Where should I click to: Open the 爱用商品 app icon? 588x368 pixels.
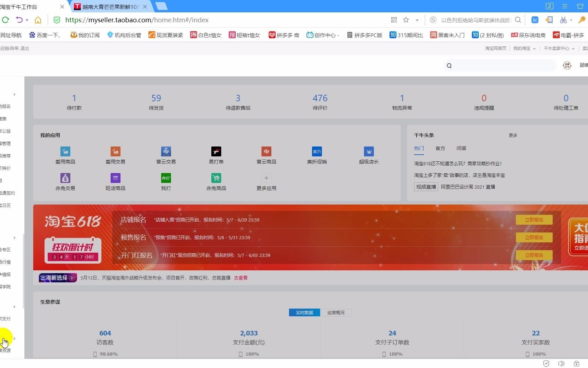(x=65, y=151)
